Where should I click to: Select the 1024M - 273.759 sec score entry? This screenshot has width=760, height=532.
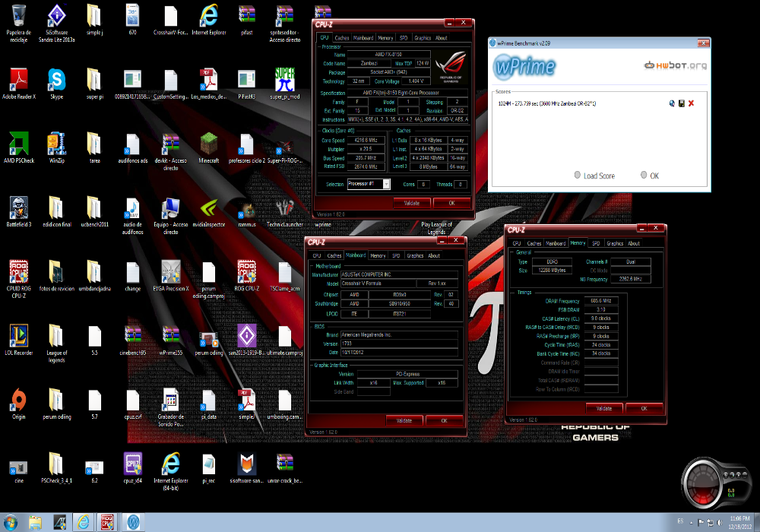[547, 103]
